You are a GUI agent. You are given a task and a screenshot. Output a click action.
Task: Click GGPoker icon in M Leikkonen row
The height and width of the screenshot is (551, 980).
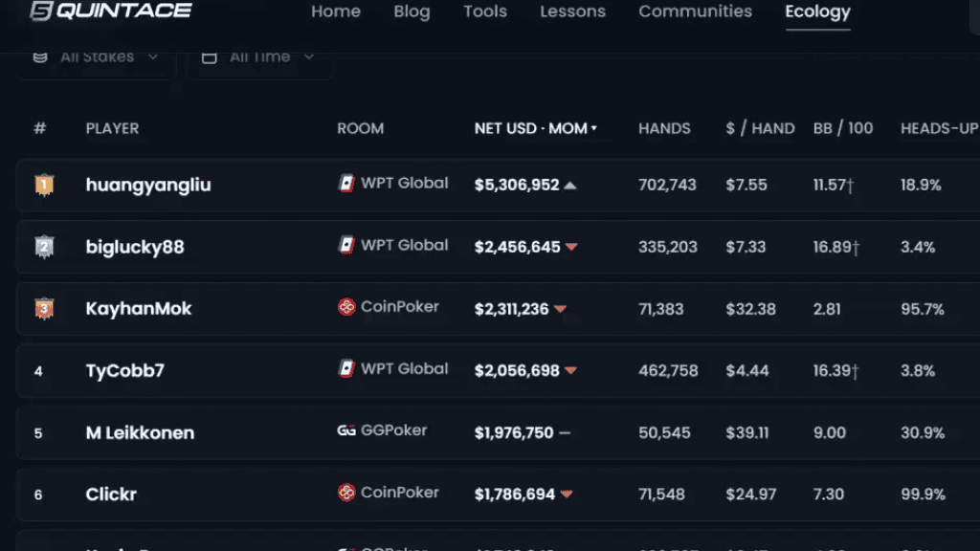pyautogui.click(x=346, y=430)
